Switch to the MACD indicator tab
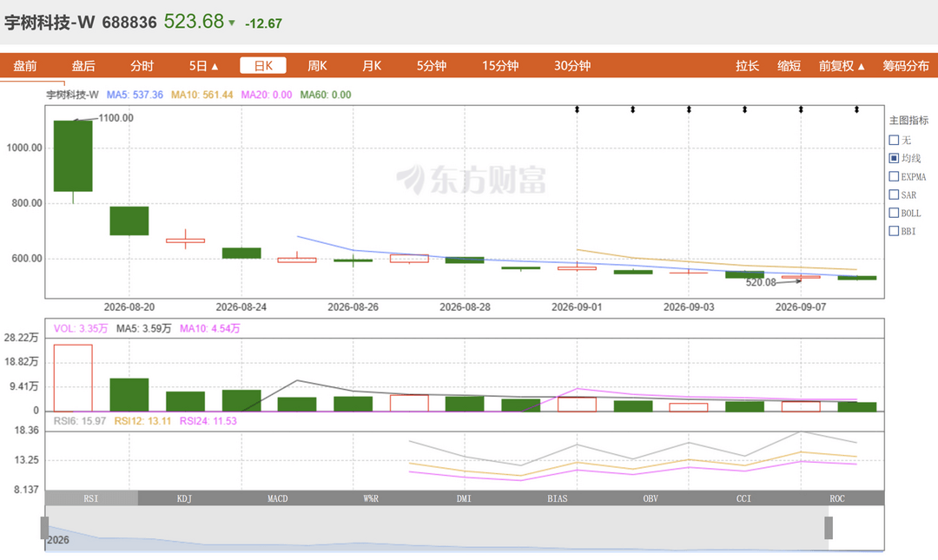 click(278, 498)
